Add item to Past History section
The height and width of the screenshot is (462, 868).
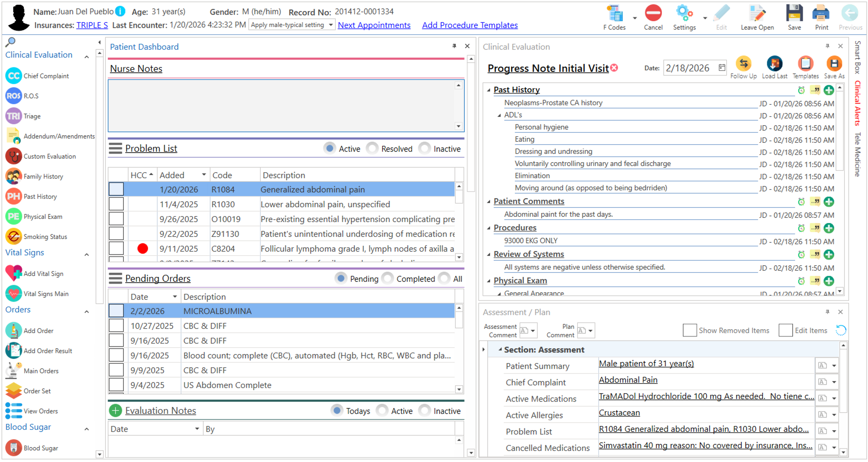pos(828,90)
